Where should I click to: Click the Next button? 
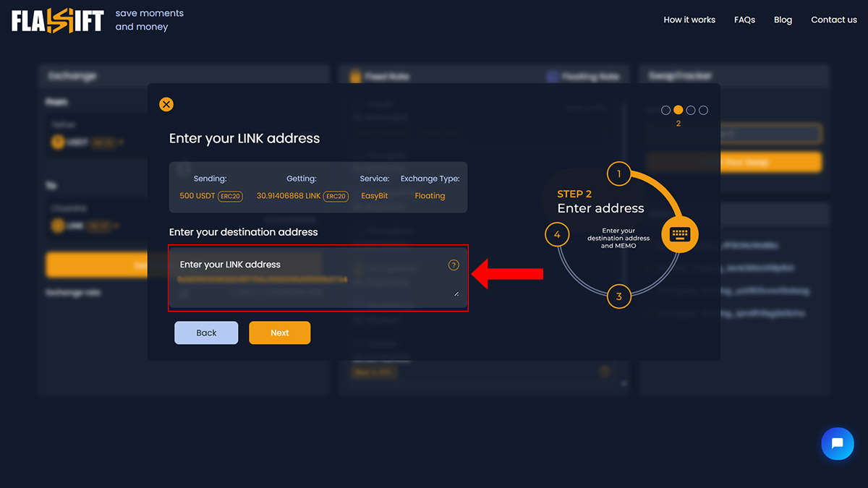[x=280, y=333]
